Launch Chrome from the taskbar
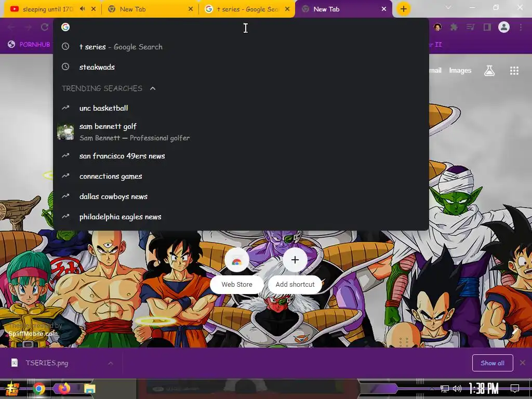532x399 pixels. tap(38, 389)
